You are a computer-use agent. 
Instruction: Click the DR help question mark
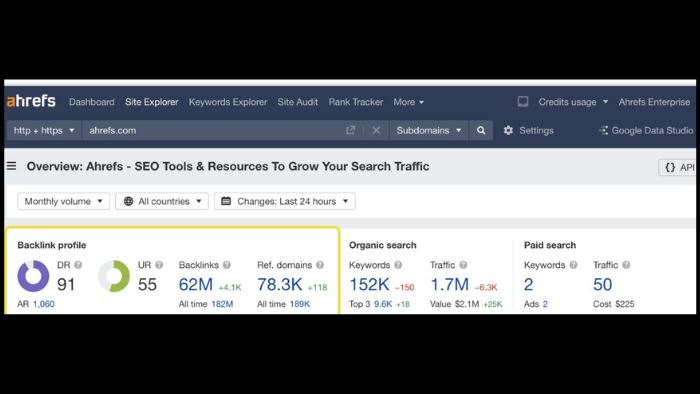tap(78, 265)
